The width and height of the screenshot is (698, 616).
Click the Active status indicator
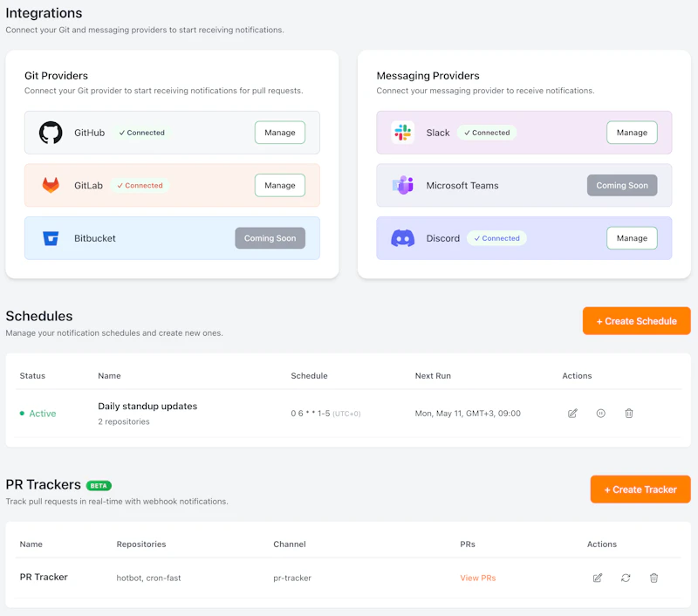(x=38, y=414)
